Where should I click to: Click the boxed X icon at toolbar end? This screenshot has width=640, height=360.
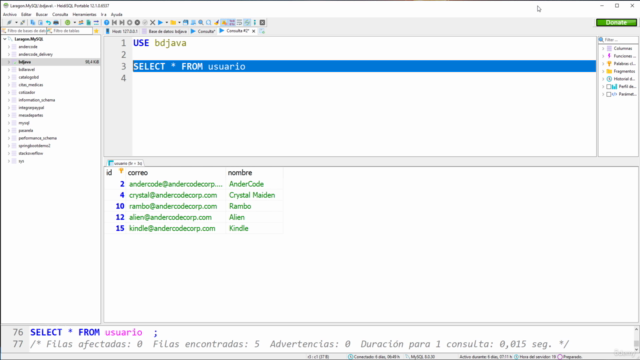tap(262, 22)
